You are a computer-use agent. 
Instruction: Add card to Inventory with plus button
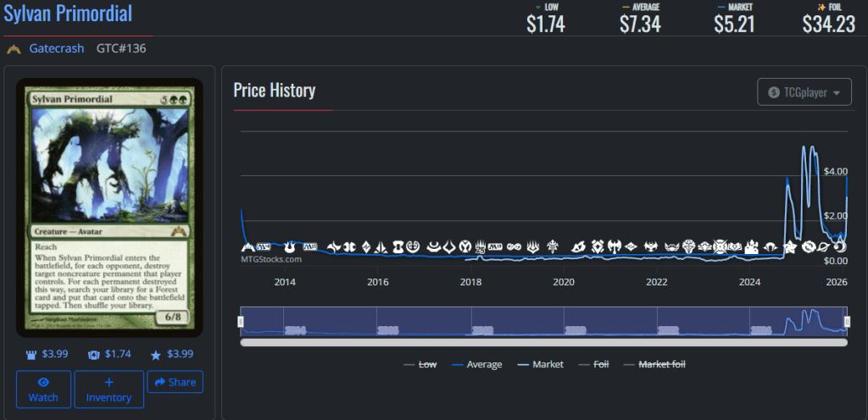[x=108, y=390]
